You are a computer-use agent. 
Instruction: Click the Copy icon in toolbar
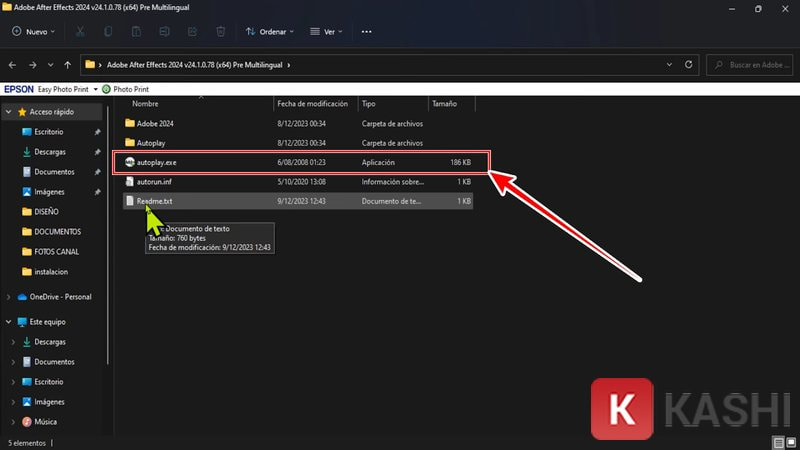tap(108, 32)
